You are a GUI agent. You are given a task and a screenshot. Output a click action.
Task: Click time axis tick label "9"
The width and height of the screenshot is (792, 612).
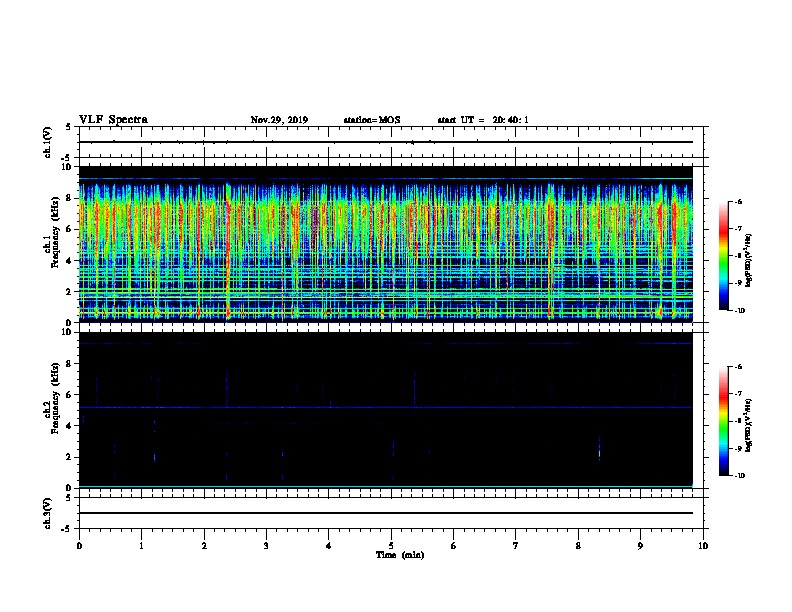pos(640,546)
